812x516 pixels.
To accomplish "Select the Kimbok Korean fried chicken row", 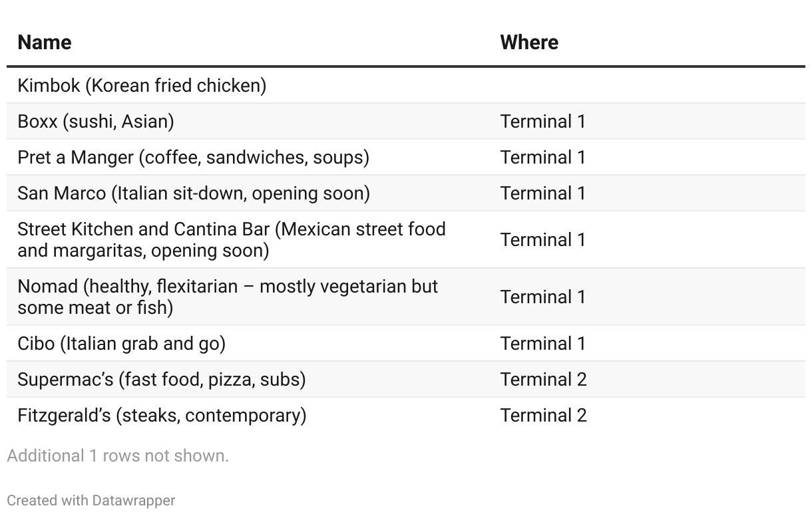I will coord(142,86).
